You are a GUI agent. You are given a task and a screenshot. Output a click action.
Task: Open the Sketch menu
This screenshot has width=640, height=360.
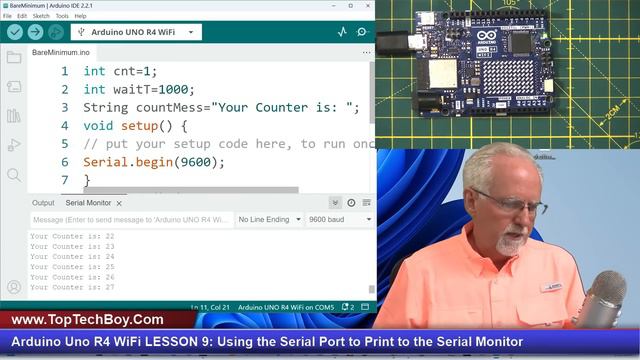click(x=41, y=16)
